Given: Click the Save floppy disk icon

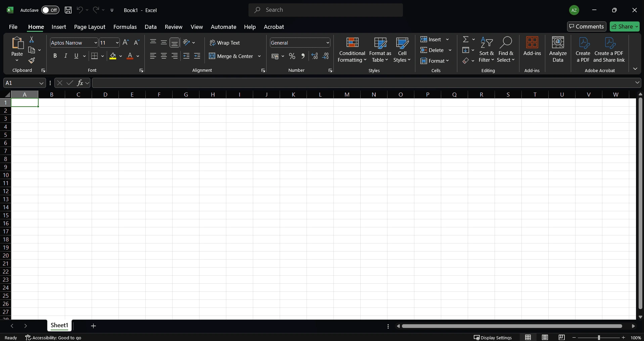Looking at the screenshot, I should (68, 10).
